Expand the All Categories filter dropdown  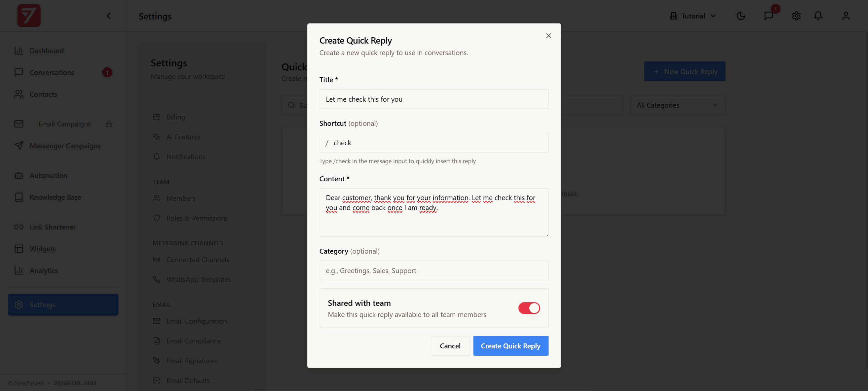pos(678,105)
